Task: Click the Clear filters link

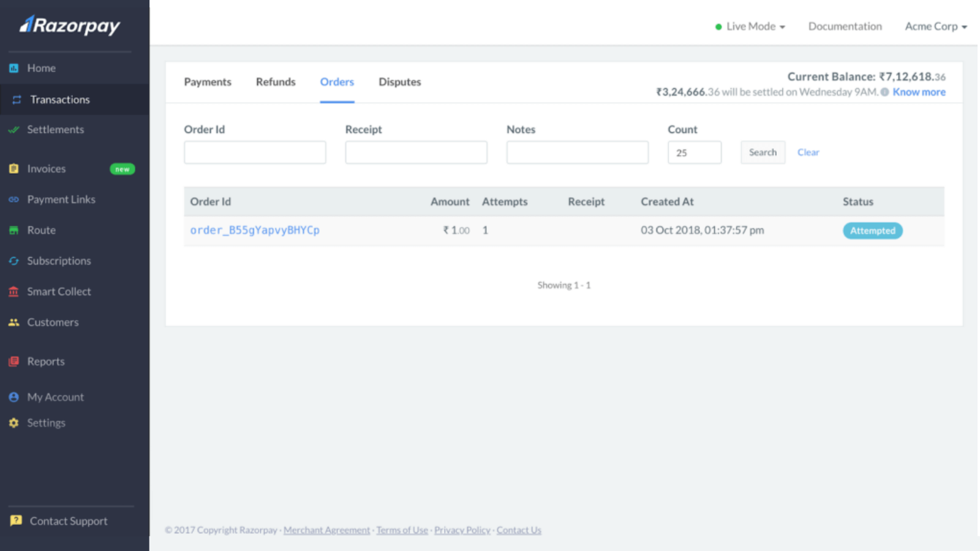Action: [x=808, y=152]
